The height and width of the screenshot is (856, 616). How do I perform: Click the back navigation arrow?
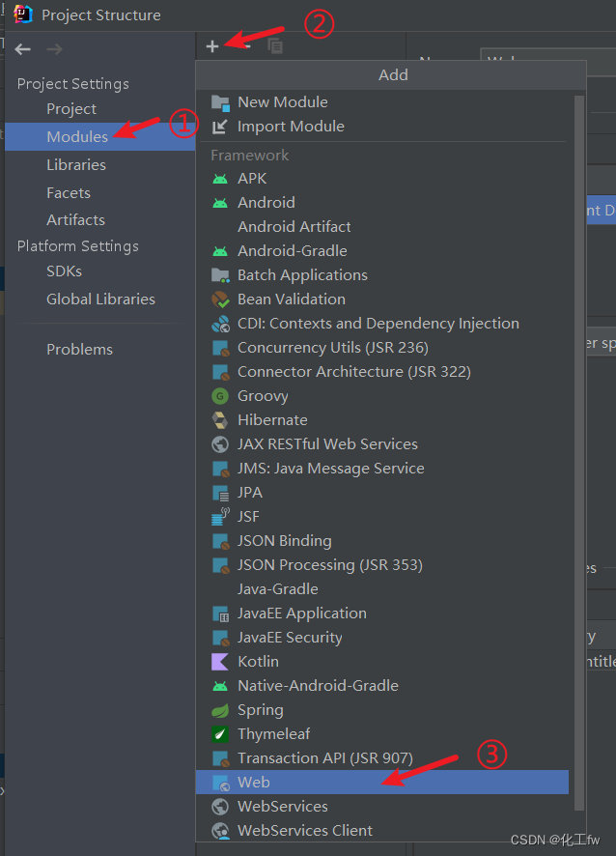21,48
